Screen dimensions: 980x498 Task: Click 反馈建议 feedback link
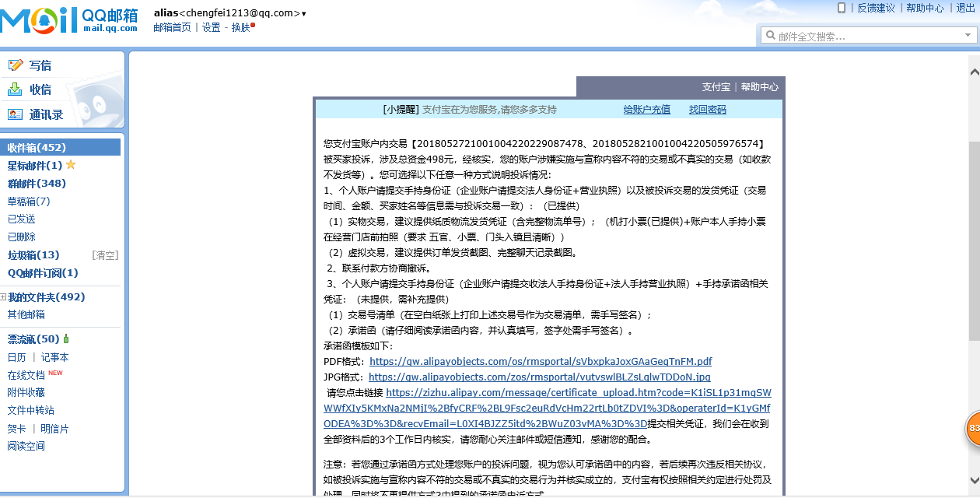coord(877,8)
